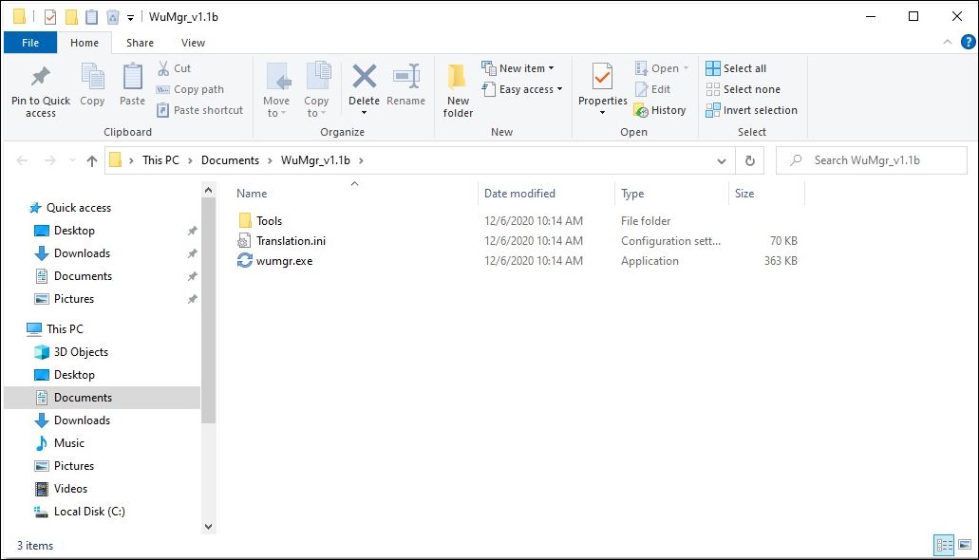Click the Pin to Quick access icon
The width and height of the screenshot is (979, 560).
coord(41,79)
